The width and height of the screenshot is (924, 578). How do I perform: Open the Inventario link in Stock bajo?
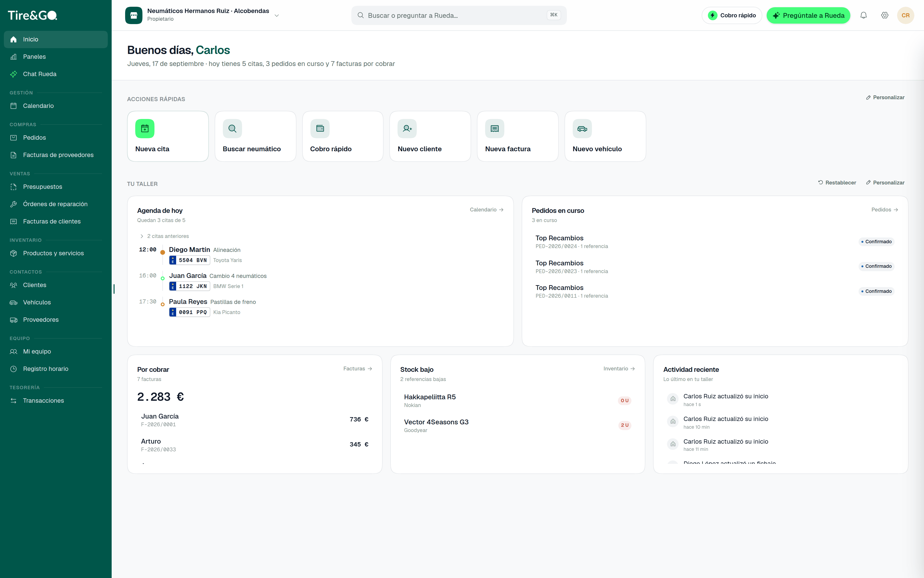click(619, 368)
